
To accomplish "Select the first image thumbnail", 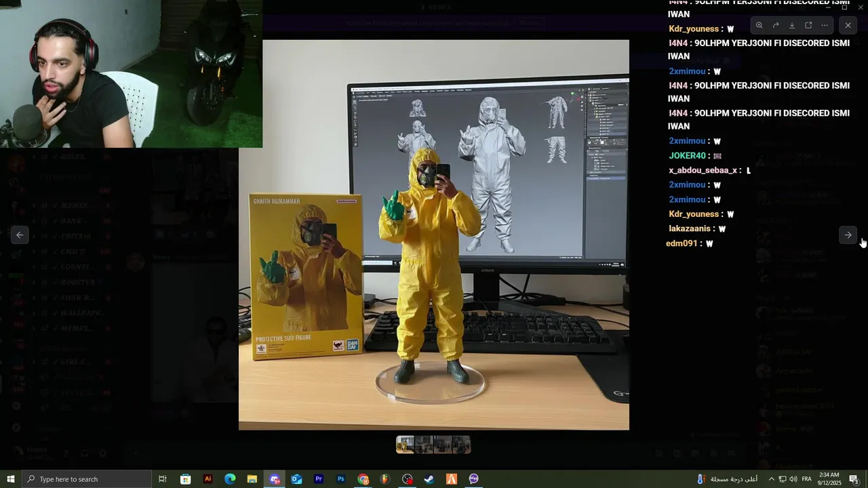I will (405, 445).
